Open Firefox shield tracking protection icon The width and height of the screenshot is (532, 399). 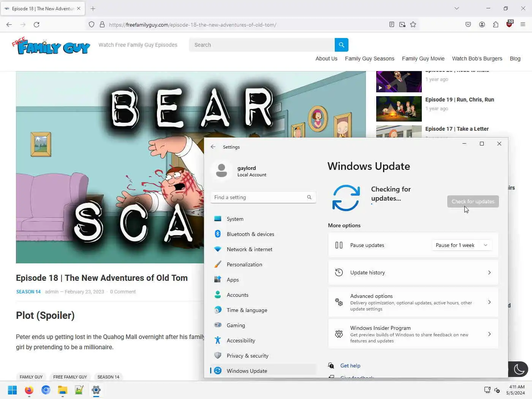pos(92,25)
